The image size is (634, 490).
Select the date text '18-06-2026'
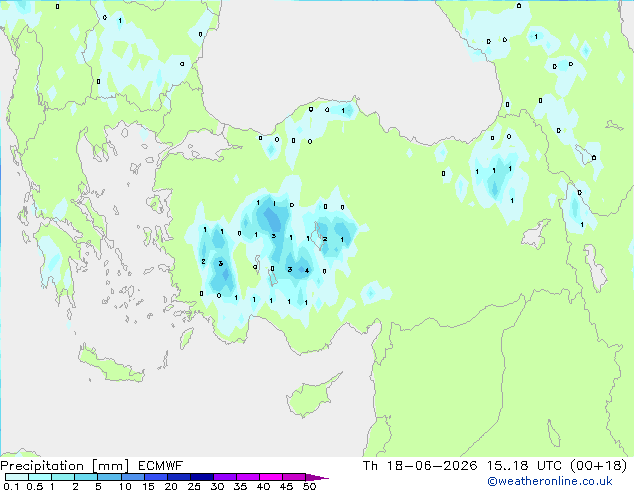[432, 466]
